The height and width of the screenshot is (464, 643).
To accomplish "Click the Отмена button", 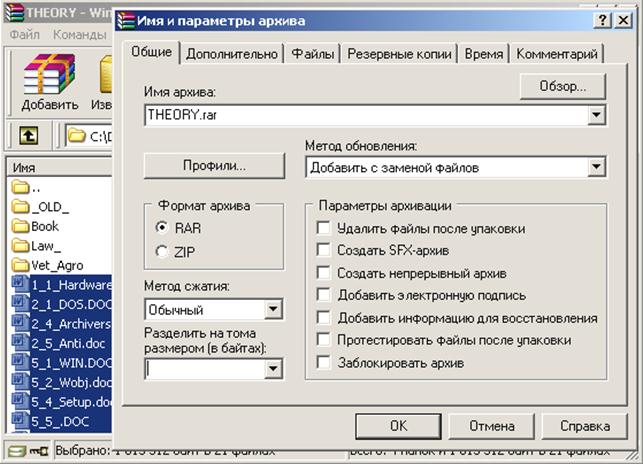I will [492, 426].
